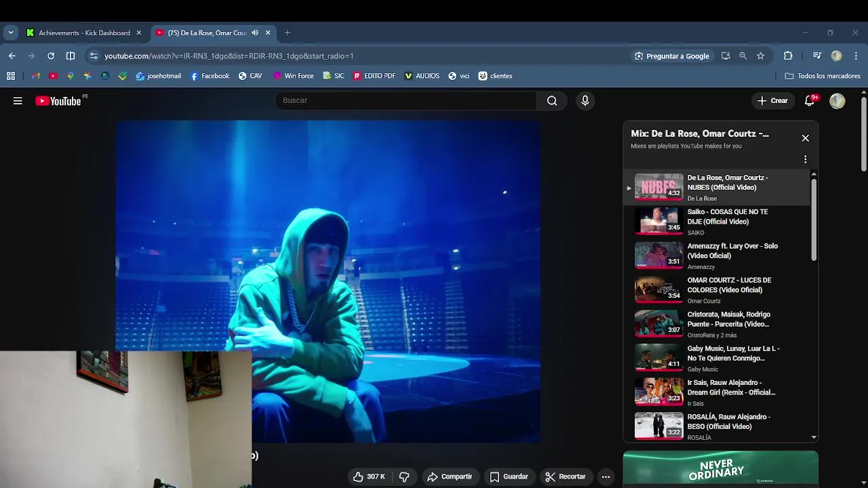
Task: Open the tab search dropdown arrow
Action: (11, 33)
